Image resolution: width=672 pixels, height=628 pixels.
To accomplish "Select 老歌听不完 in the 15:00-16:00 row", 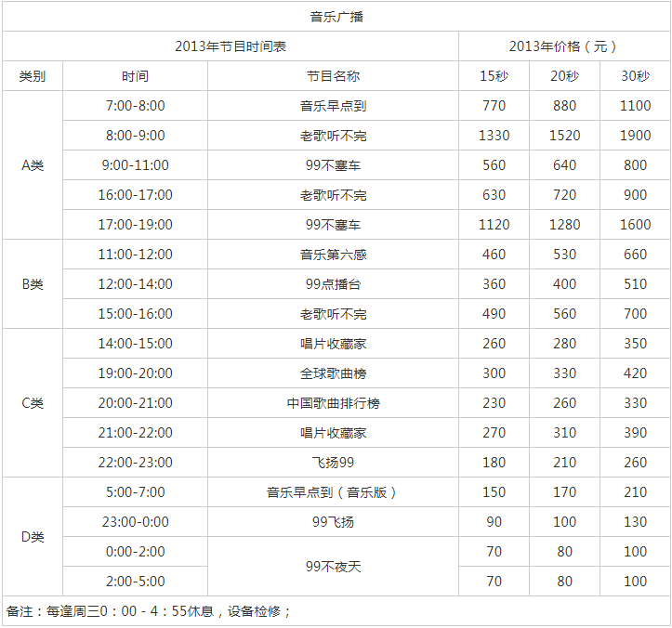I will coord(333,314).
